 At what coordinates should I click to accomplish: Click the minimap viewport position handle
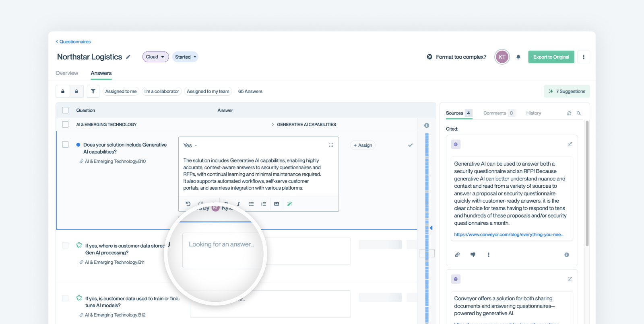(427, 253)
